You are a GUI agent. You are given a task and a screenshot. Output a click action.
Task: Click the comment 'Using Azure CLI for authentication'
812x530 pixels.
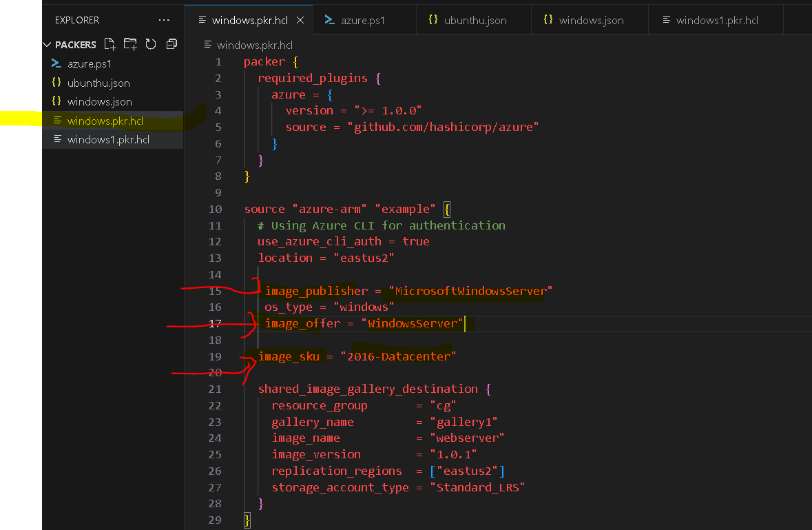click(x=388, y=226)
